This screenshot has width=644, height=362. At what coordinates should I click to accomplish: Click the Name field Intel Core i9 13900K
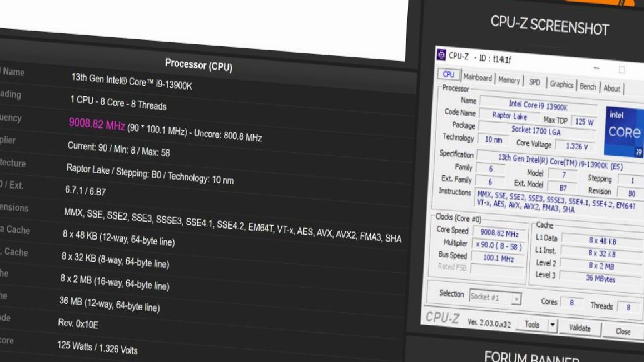538,105
